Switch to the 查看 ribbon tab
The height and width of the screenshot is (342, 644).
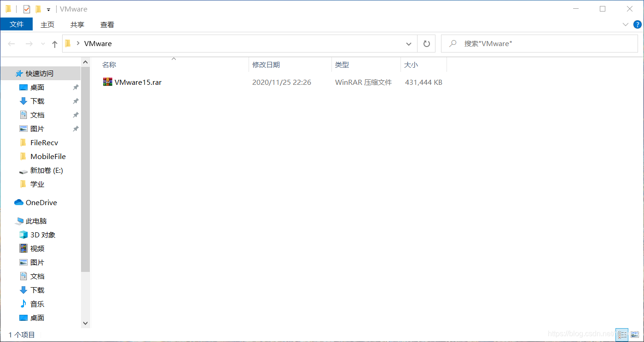click(x=107, y=24)
